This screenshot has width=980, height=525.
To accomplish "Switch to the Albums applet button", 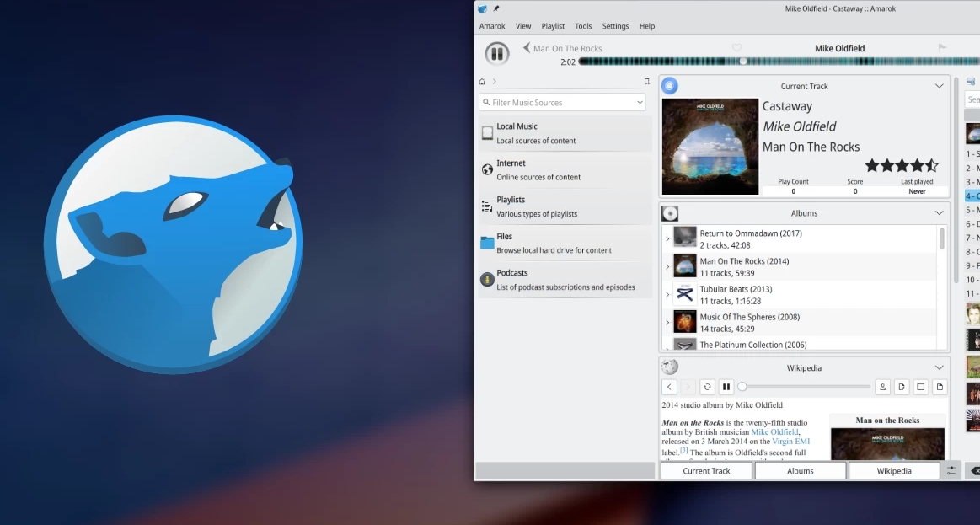I will [x=800, y=470].
